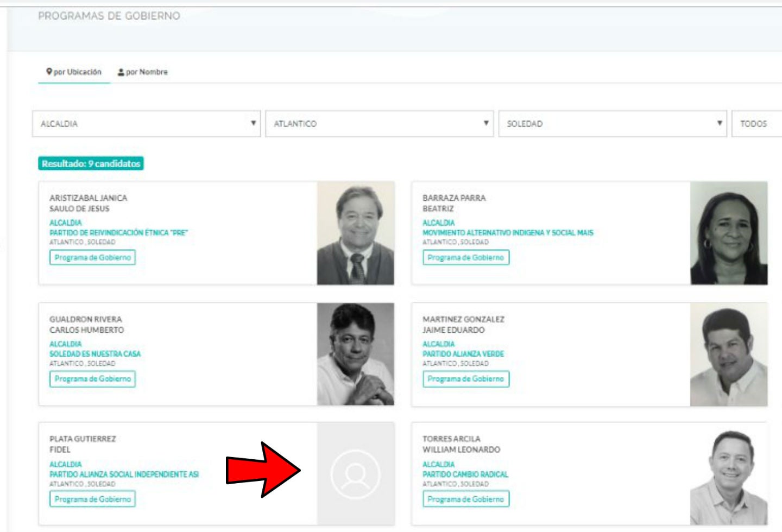This screenshot has width=782, height=532.
Task: Open the SOLEDAD municipality dropdown
Action: [612, 124]
